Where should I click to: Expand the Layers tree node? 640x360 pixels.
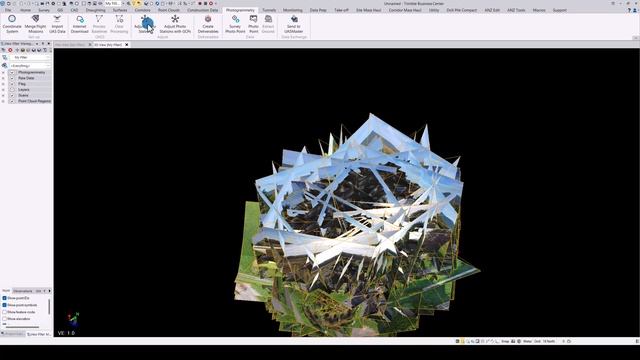3,89
